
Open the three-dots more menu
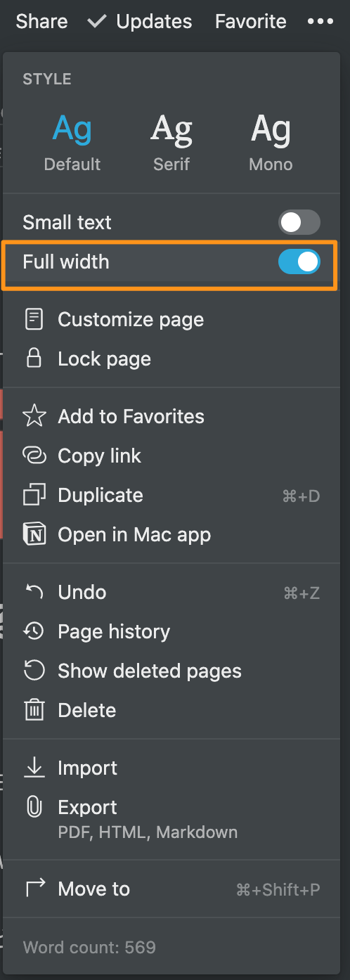[x=320, y=22]
